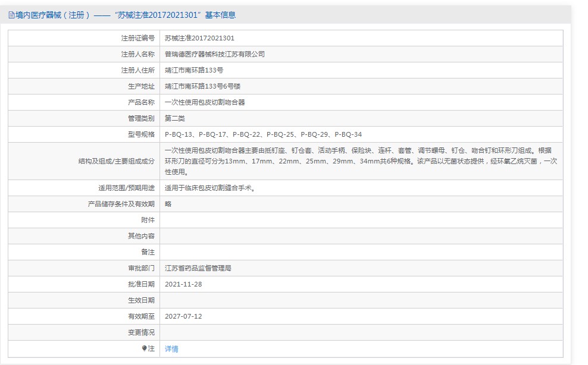Click the 变更情况 row label
The height and width of the screenshot is (365, 588).
(141, 332)
